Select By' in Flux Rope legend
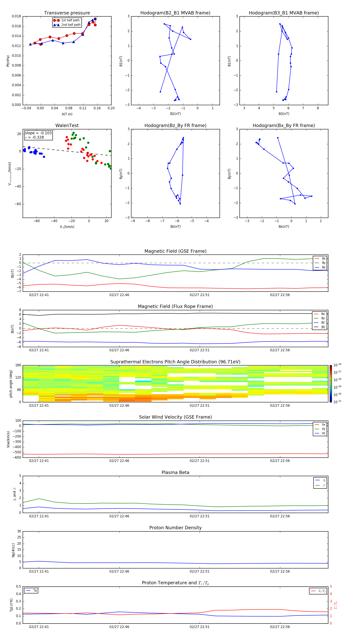This screenshot has width=351, height=644. click(x=320, y=318)
